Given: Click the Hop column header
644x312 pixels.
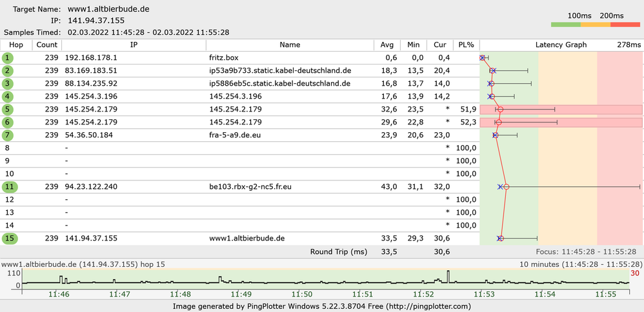Looking at the screenshot, I should [x=16, y=45].
